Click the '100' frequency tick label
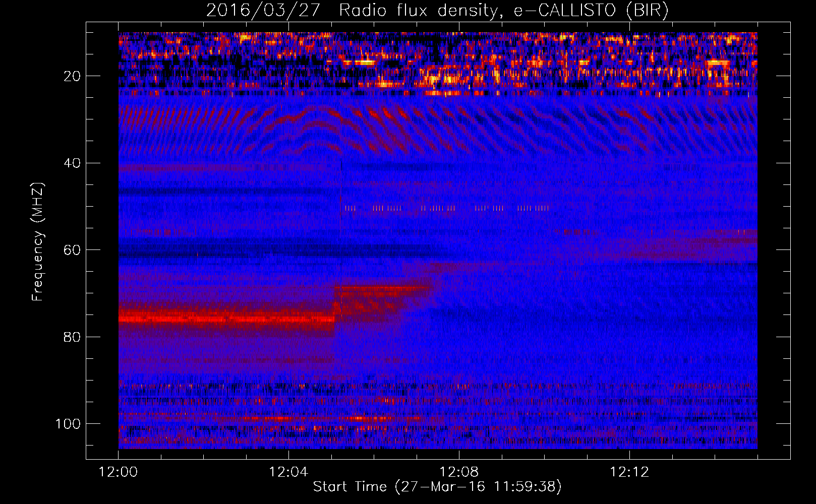 pyautogui.click(x=68, y=424)
